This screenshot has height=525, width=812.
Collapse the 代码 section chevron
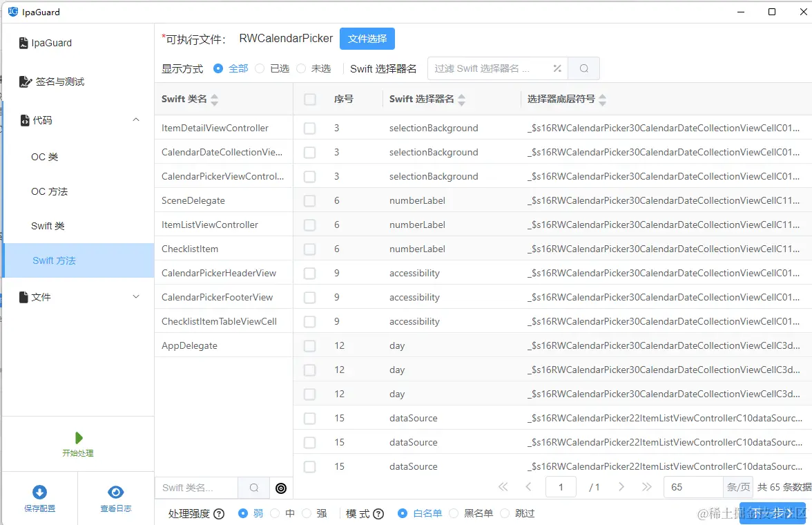pos(135,120)
